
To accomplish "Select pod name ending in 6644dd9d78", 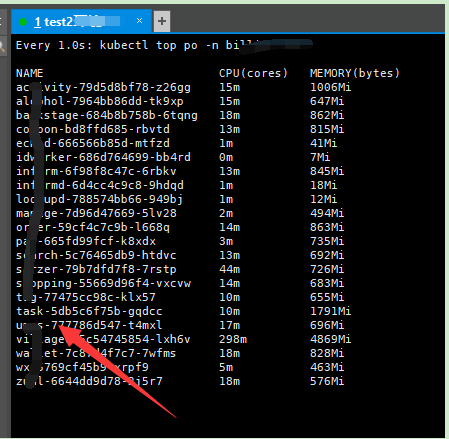I will click(89, 381).
